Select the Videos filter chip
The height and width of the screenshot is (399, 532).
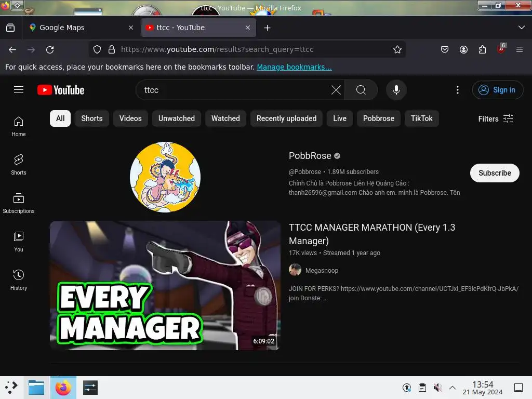[x=130, y=118]
